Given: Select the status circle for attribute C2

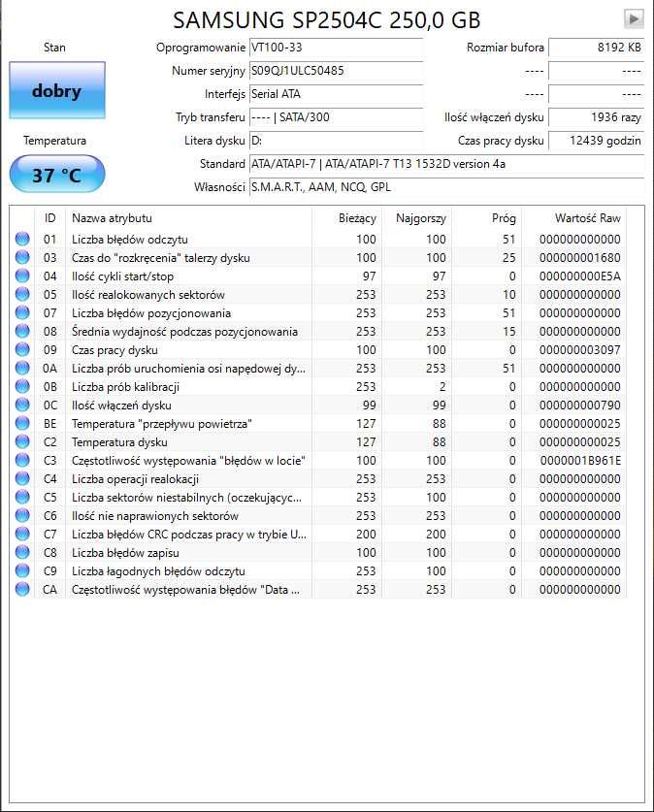Looking at the screenshot, I should click(x=22, y=441).
